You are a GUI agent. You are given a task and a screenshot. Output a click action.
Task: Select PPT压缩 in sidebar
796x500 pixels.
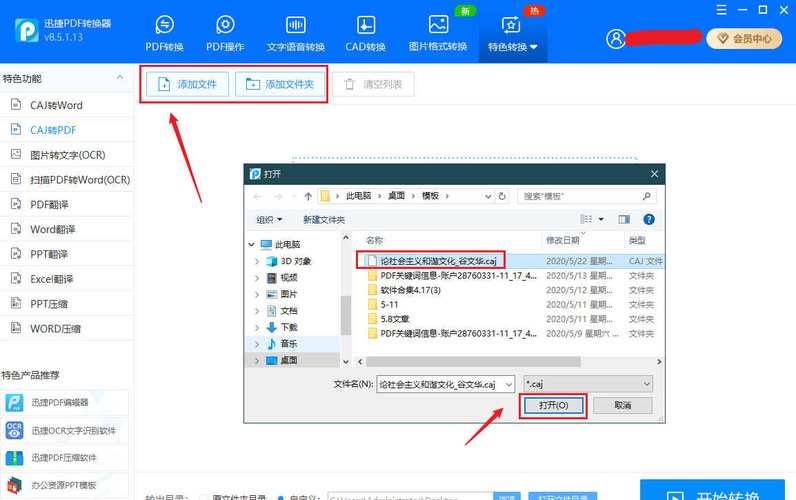click(x=67, y=304)
